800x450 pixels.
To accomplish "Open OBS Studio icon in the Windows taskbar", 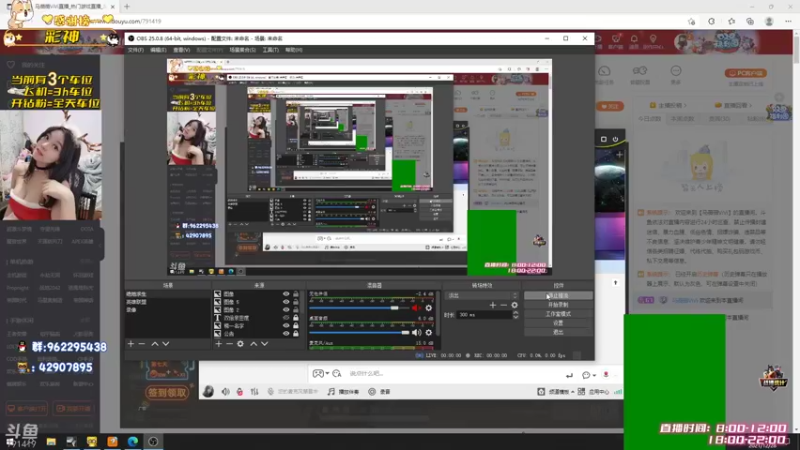I will pos(153,442).
